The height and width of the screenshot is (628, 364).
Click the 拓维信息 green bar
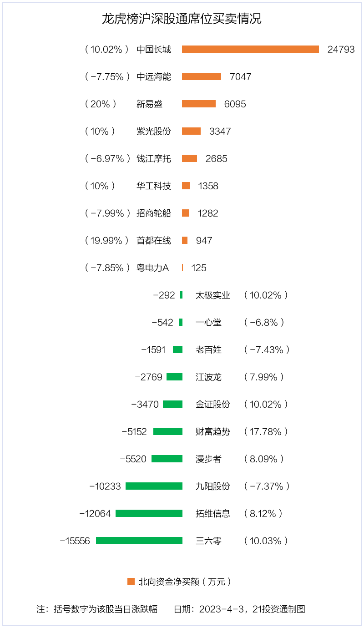[149, 513]
